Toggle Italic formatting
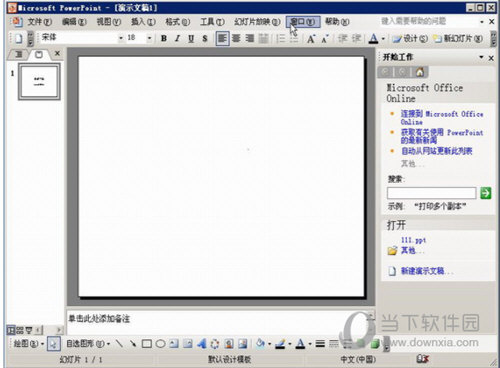 [177, 39]
